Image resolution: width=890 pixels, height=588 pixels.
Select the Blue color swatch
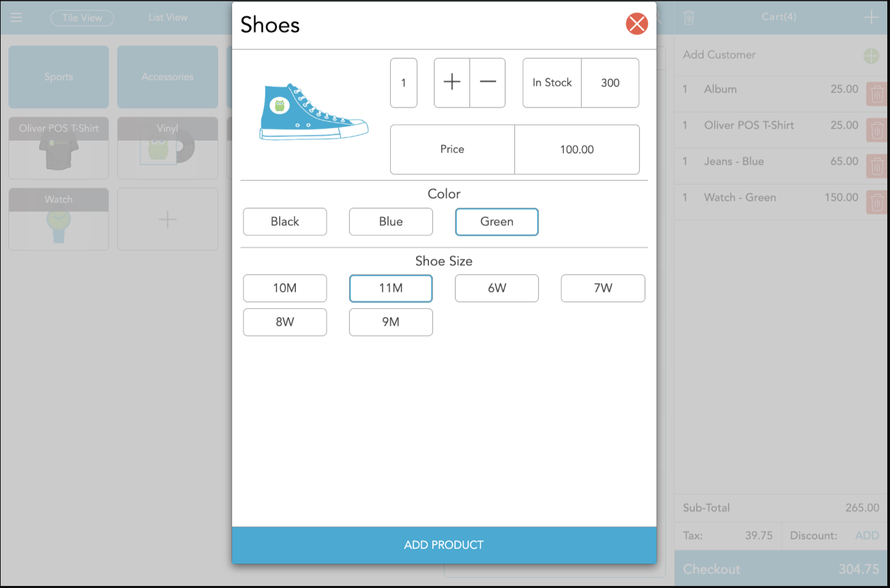click(391, 221)
